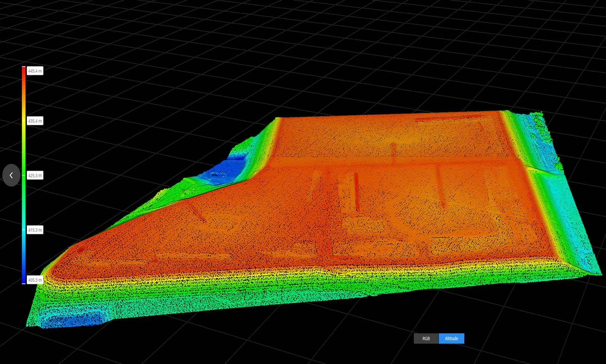Expand the side panel with the chevron
606x364 pixels.
[x=11, y=175]
